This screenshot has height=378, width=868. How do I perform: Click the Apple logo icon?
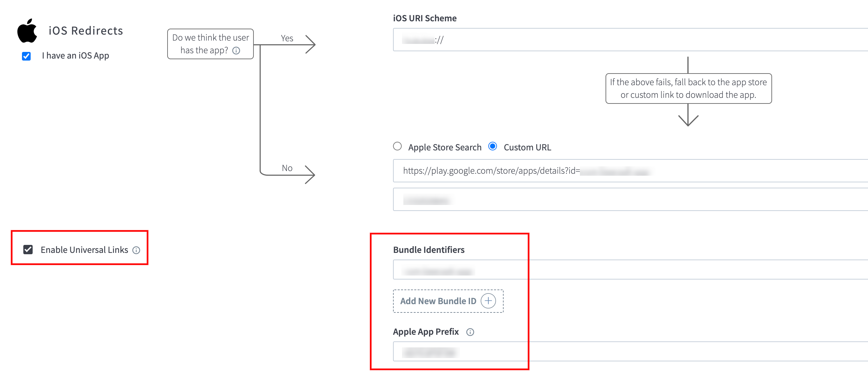click(x=27, y=31)
